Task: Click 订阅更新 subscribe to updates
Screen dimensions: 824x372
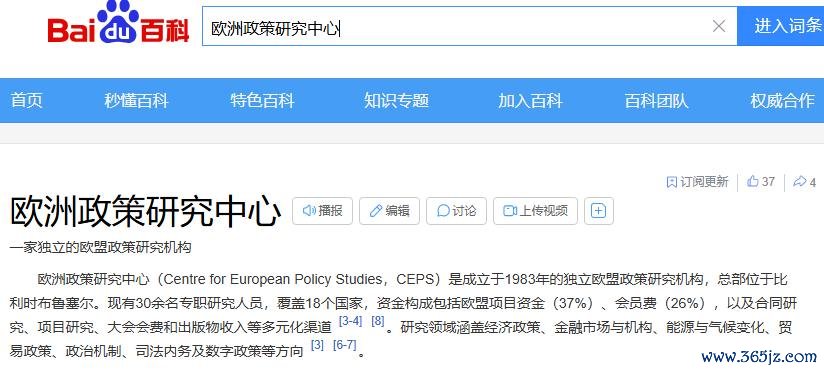Action: click(697, 182)
